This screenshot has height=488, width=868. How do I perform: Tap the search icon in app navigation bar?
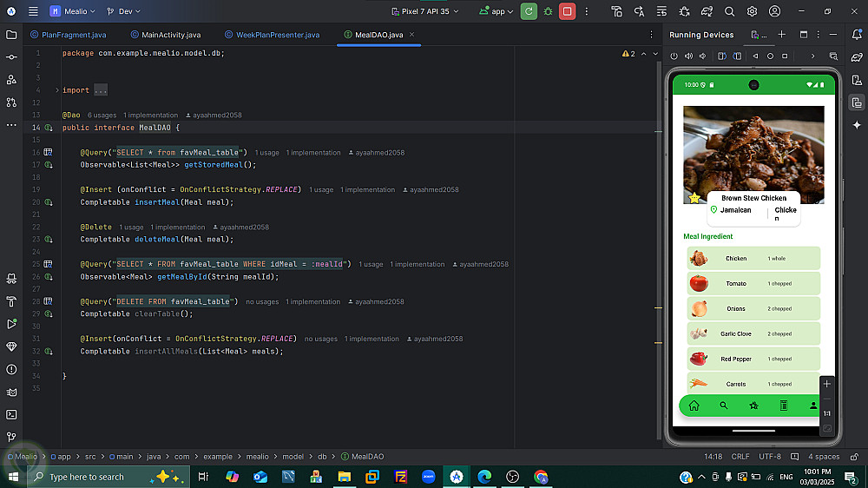(x=723, y=406)
